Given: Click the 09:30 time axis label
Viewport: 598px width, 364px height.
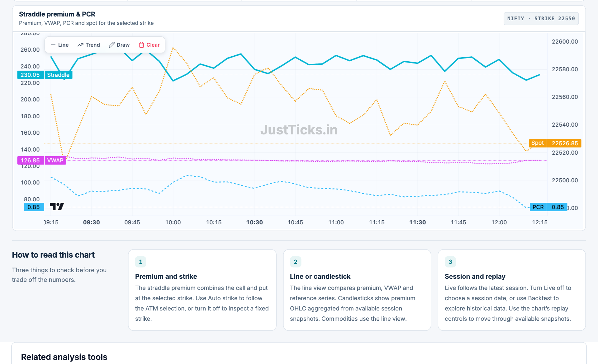Looking at the screenshot, I should tap(92, 222).
